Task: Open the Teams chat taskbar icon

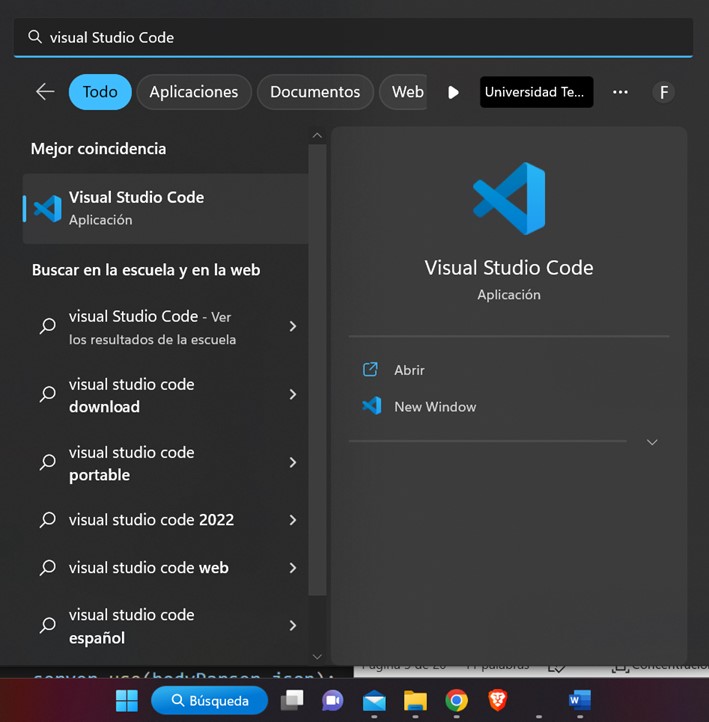Action: pos(332,700)
